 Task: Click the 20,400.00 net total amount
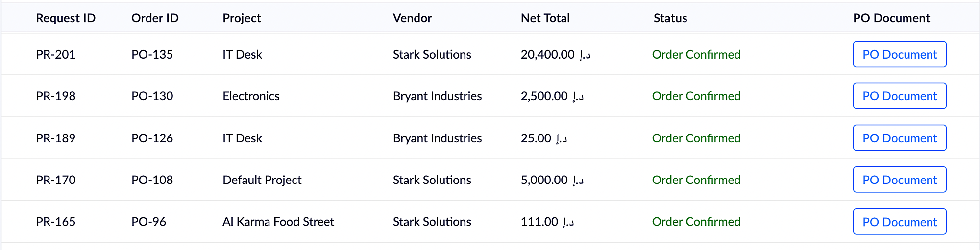(x=547, y=54)
